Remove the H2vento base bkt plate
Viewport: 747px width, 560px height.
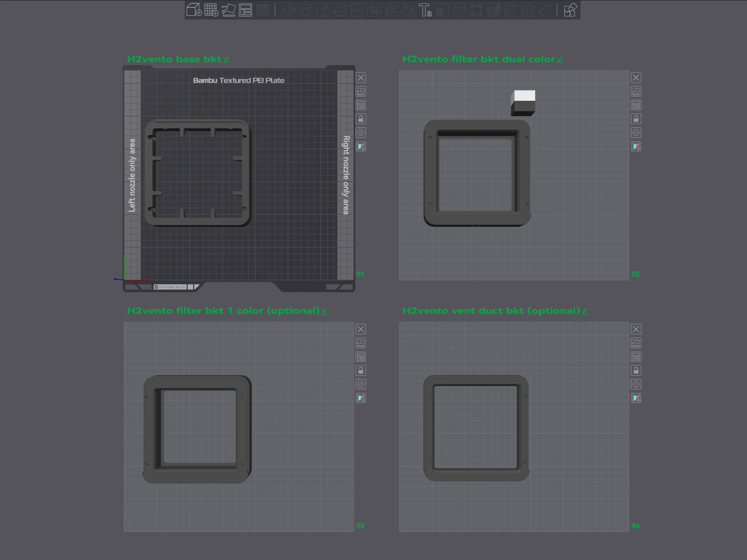coord(361,78)
